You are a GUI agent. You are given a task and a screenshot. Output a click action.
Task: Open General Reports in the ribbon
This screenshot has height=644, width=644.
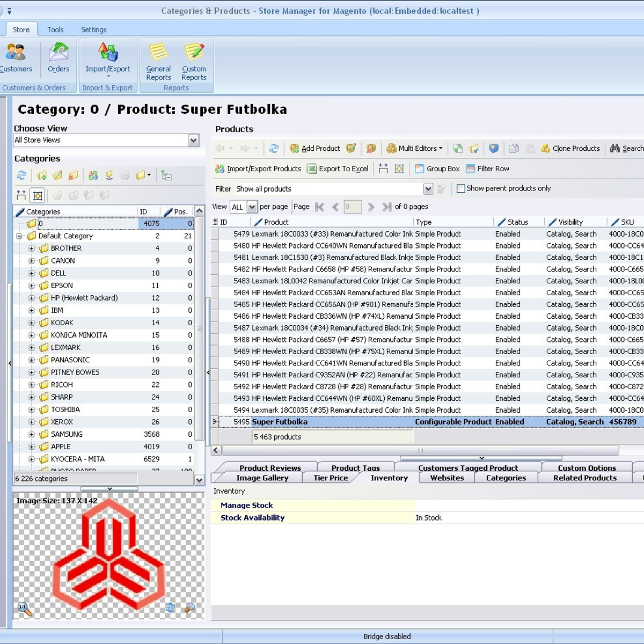[158, 61]
